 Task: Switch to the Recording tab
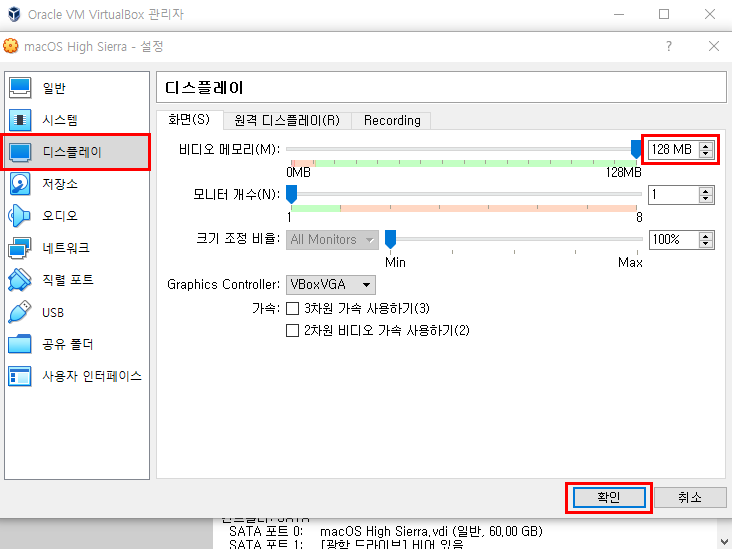click(x=392, y=120)
